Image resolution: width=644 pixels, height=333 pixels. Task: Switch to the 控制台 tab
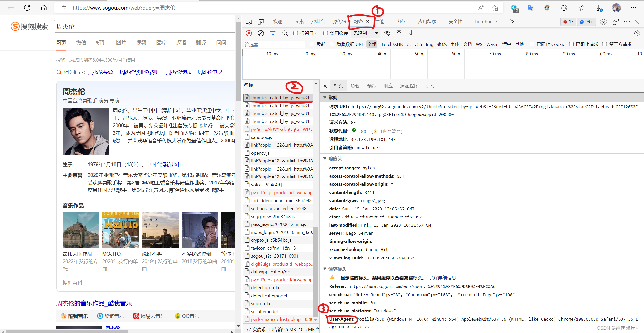pos(318,22)
